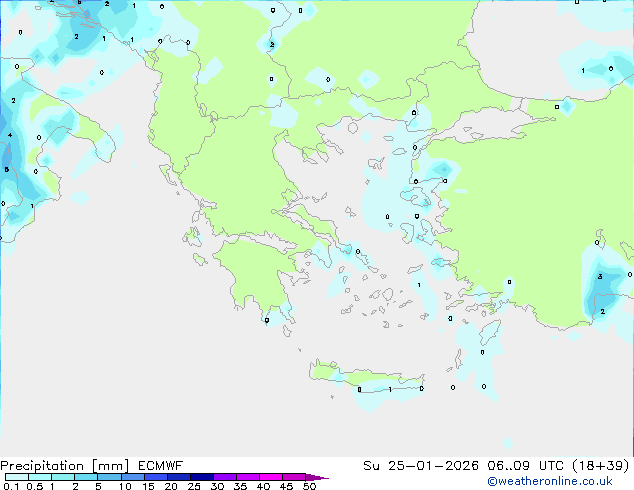The width and height of the screenshot is (634, 490).
Task: Select the date 'Su 25-01-2026' text
Action: click(421, 466)
